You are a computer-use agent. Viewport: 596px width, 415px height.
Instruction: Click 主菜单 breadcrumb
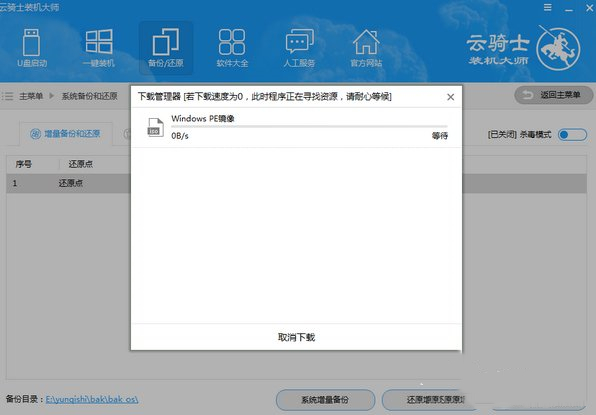tap(31, 96)
